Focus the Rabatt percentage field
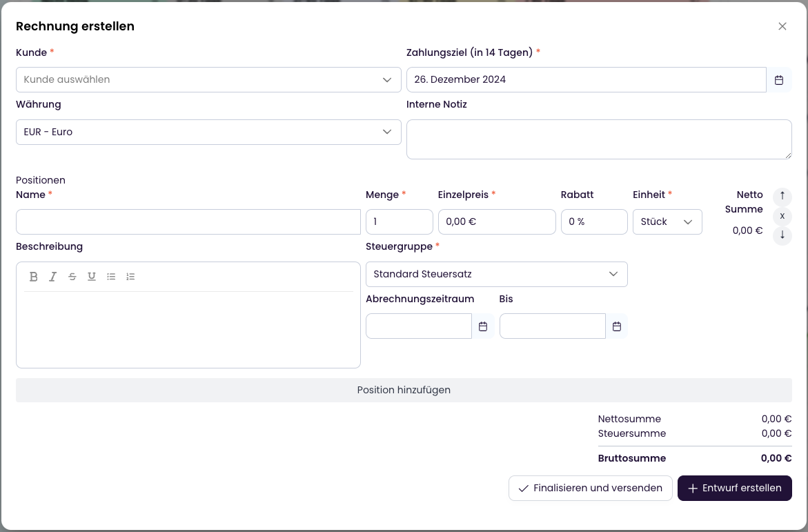The height and width of the screenshot is (532, 808). [594, 221]
